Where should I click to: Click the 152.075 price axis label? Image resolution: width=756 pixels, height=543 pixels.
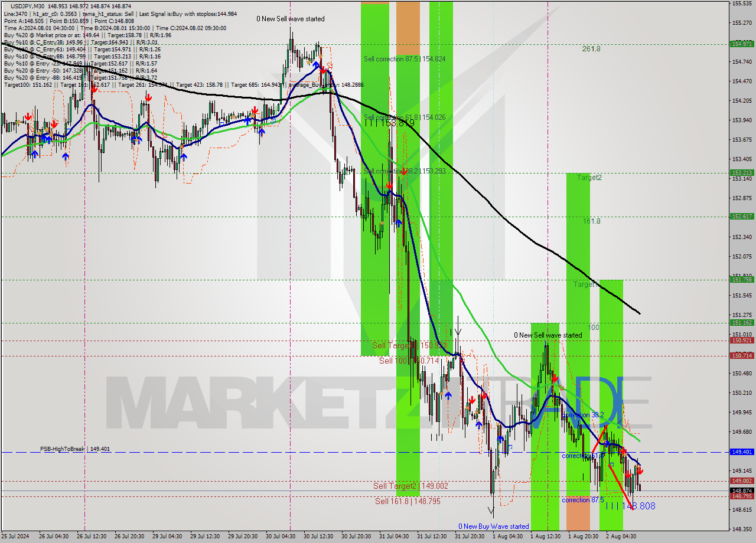[x=742, y=257]
